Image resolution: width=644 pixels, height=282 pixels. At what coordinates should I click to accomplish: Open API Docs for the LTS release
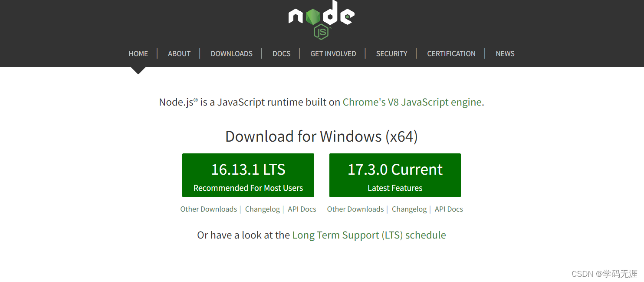point(302,209)
